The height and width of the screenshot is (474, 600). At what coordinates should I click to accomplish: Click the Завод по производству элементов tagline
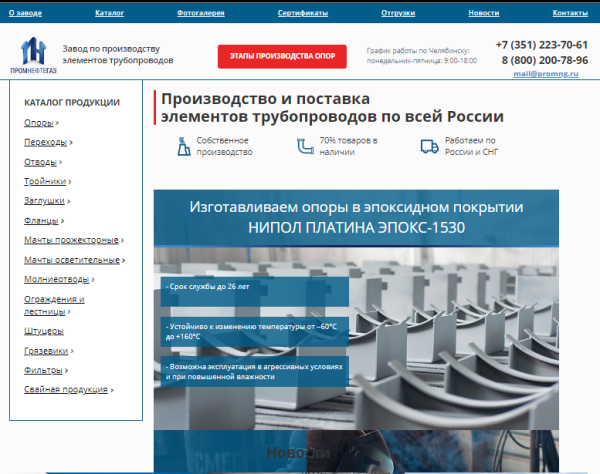pos(118,54)
